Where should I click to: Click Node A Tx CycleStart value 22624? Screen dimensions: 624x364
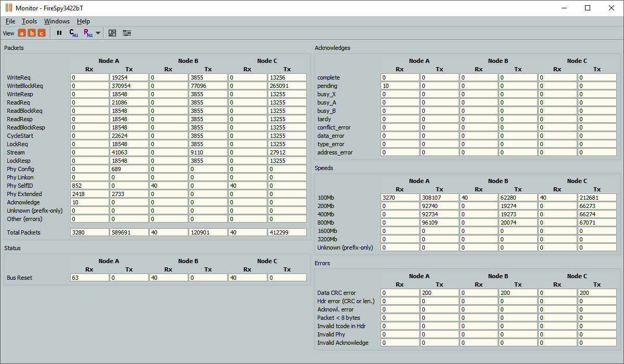[129, 136]
